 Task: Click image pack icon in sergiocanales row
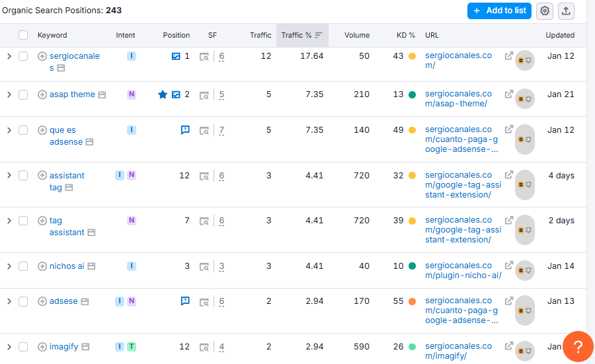pos(176,57)
